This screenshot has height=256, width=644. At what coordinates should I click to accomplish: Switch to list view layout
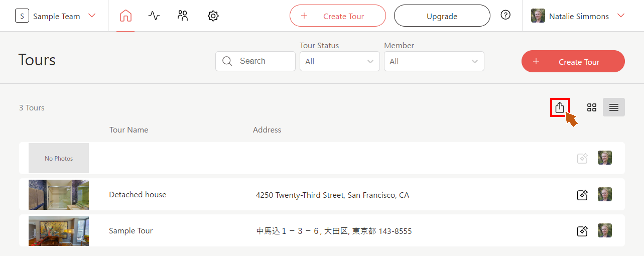(x=614, y=107)
